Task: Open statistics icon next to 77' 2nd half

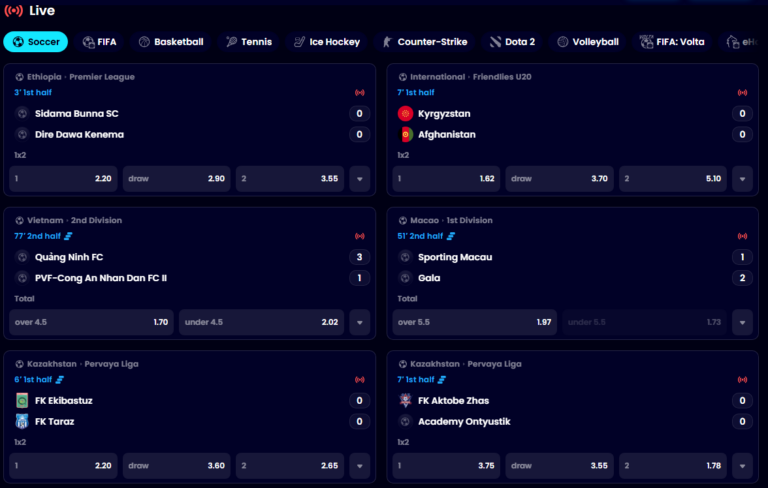Action: [68, 236]
